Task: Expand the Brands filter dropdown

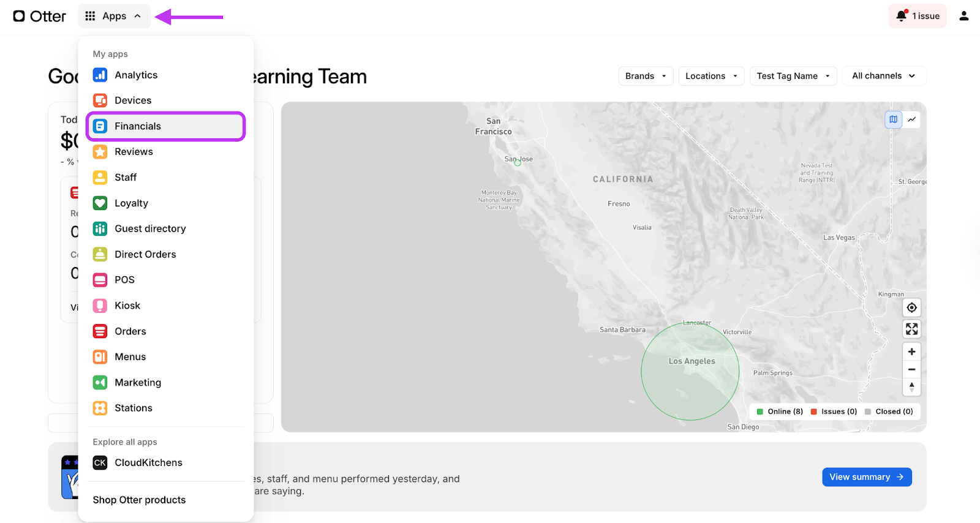Action: [x=646, y=76]
